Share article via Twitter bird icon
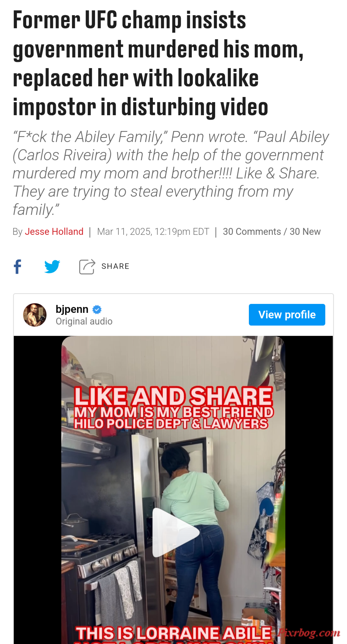The width and height of the screenshot is (347, 644). point(52,266)
